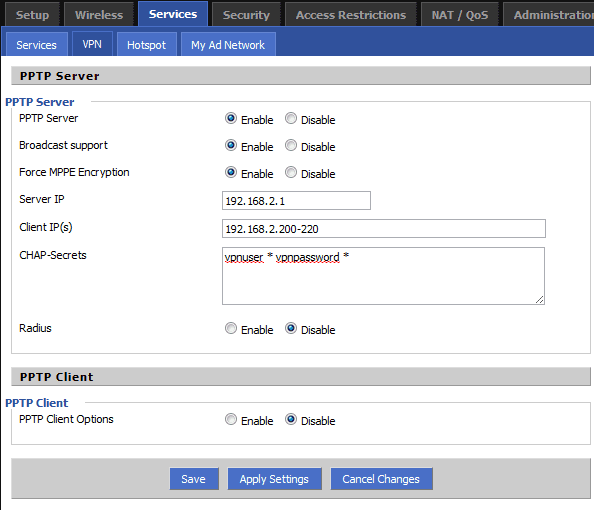This screenshot has height=510, width=594.
Task: Open the NAT / QoS tab
Action: point(460,15)
